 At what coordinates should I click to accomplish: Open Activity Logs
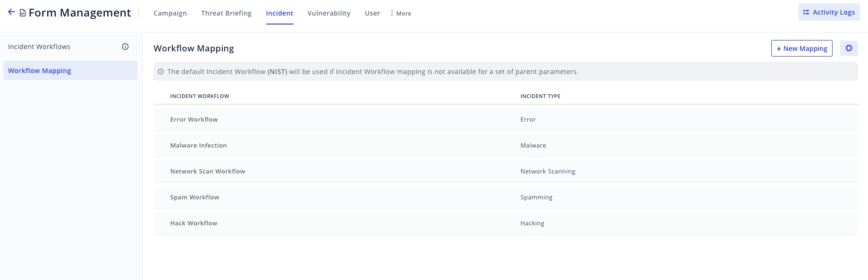pyautogui.click(x=829, y=12)
